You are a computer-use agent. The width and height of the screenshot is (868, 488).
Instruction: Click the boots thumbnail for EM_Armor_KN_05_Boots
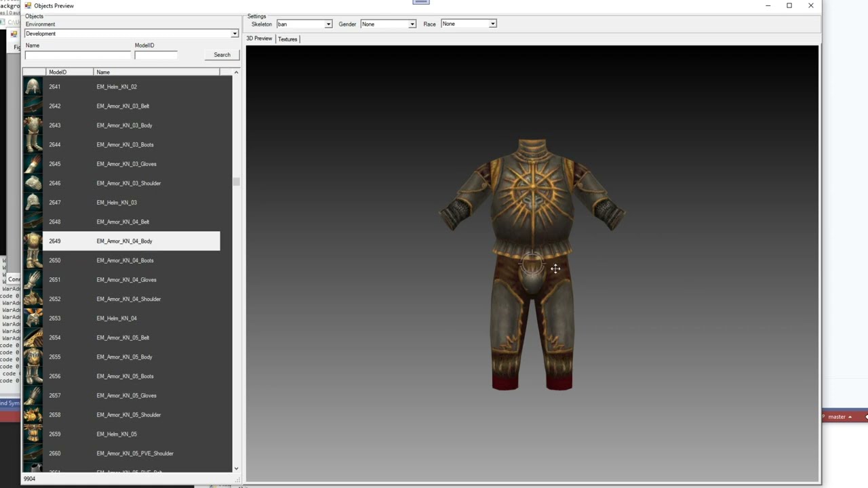[x=33, y=376]
